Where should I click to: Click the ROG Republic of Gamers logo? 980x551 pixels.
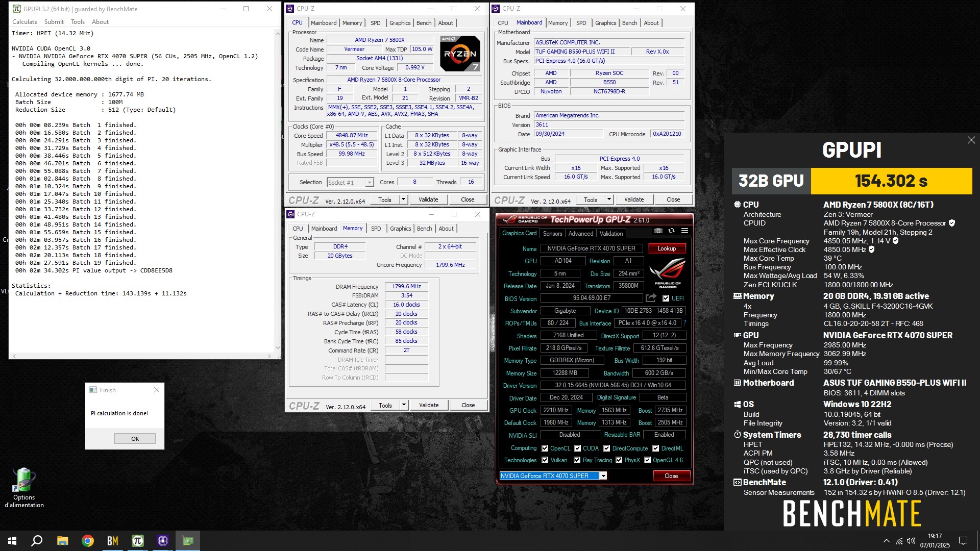tap(668, 273)
